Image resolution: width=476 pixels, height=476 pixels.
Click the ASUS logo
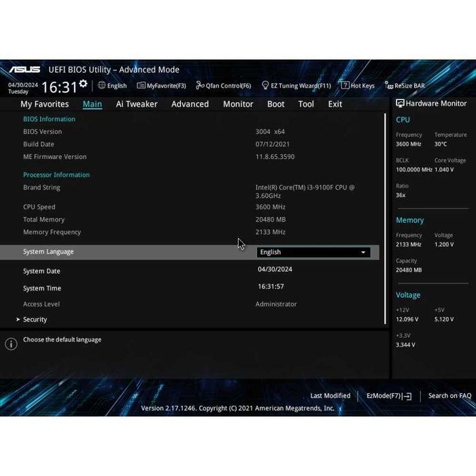pyautogui.click(x=24, y=70)
